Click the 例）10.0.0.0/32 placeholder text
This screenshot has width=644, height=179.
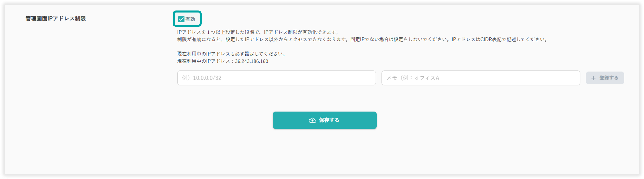[x=202, y=78]
